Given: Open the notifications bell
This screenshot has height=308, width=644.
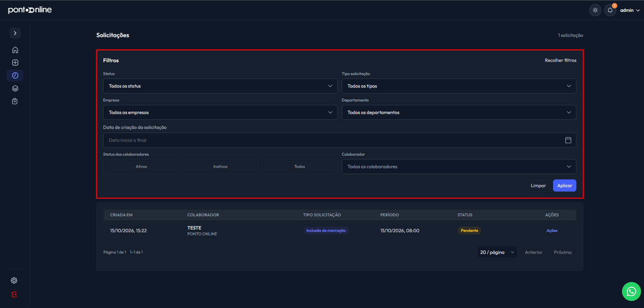Looking at the screenshot, I should (610, 10).
